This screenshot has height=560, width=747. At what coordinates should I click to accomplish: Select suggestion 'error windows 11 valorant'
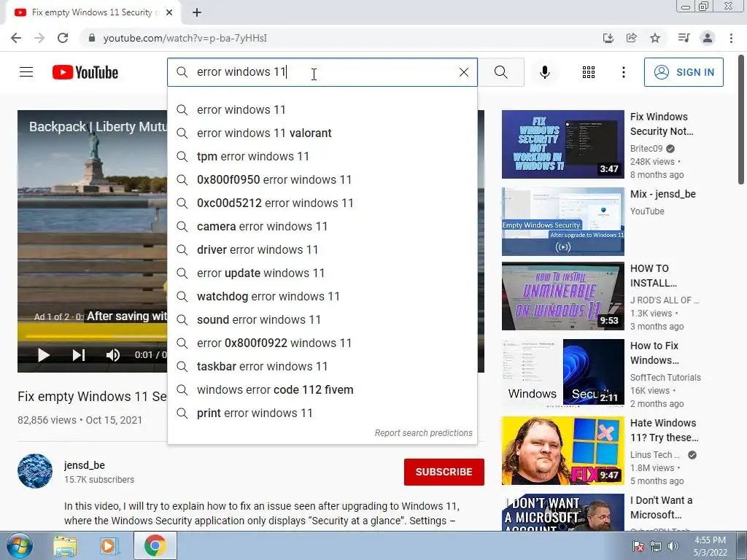[322, 133]
